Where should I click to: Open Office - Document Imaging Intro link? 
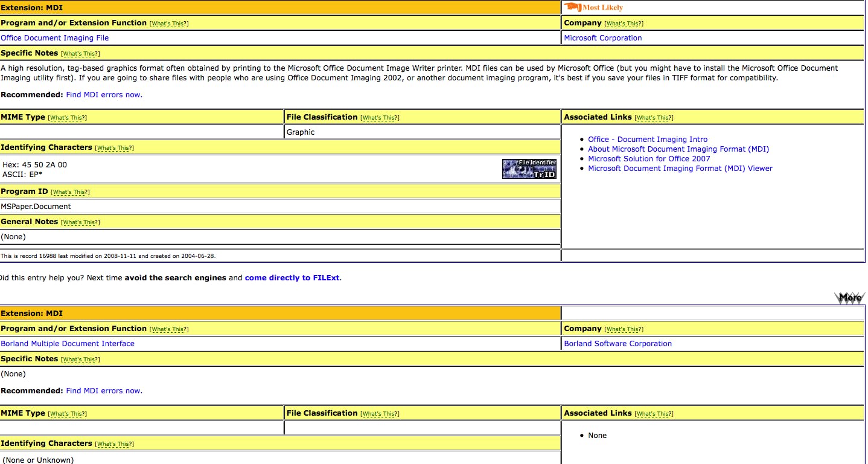[x=648, y=140]
